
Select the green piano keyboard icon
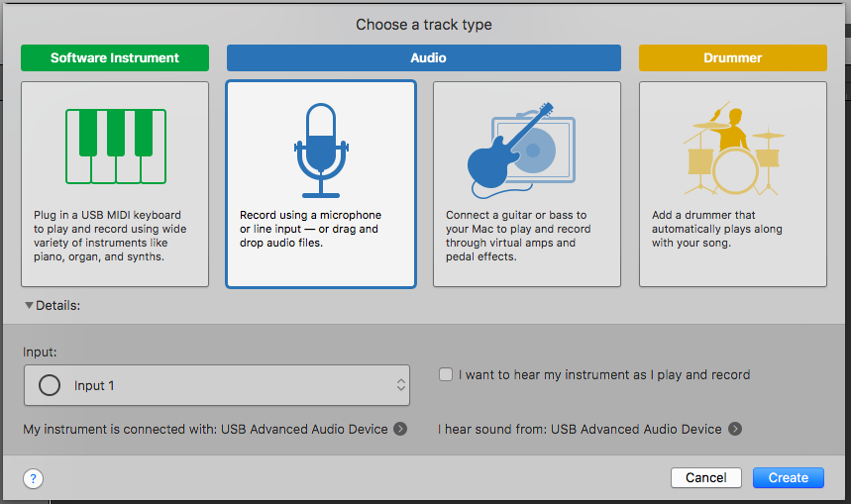click(x=116, y=147)
